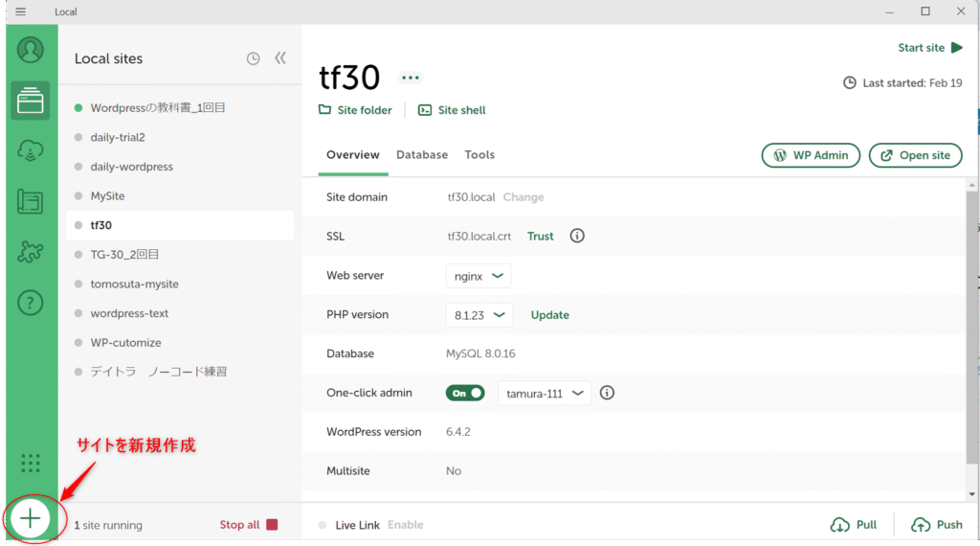Open the tf30 three-dots more menu
Viewport: 980px width, 546px height.
coord(411,78)
